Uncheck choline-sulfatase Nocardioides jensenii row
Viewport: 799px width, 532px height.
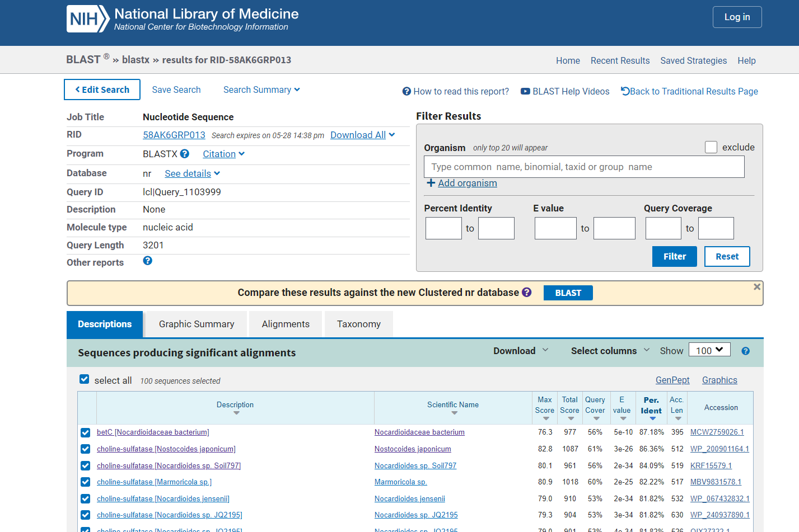pos(85,498)
